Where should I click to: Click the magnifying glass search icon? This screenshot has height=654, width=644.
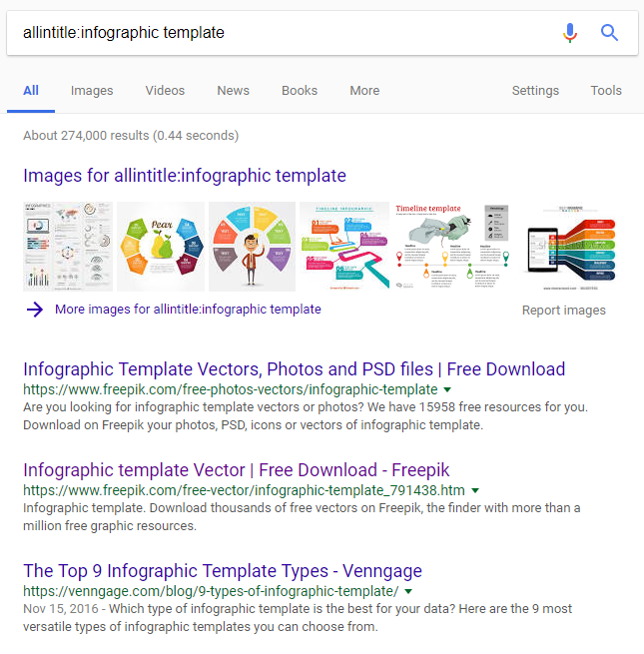[609, 33]
